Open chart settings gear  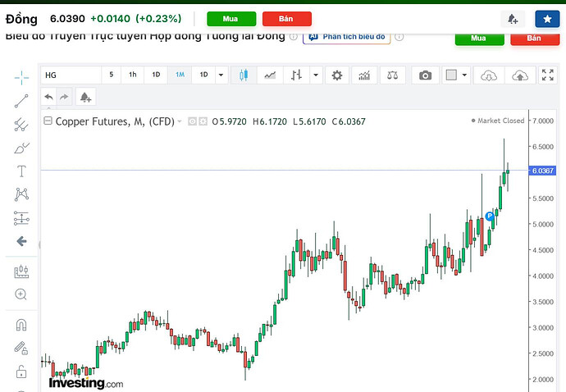[337, 75]
